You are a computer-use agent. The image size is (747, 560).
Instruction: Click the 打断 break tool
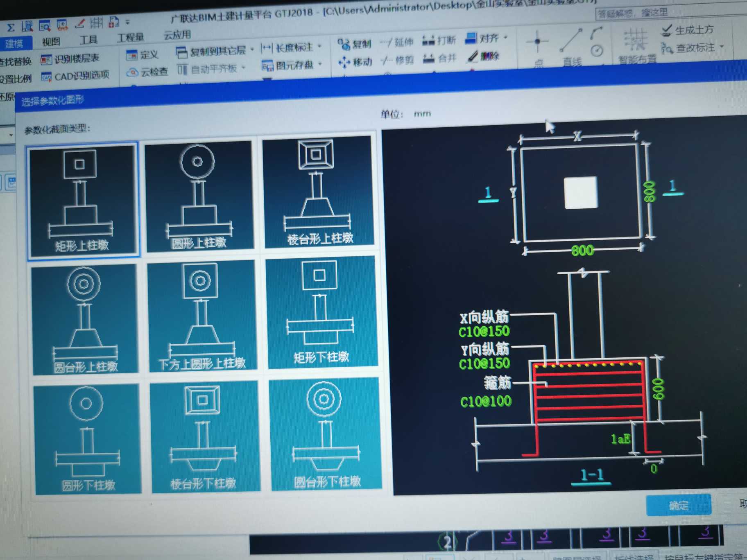[439, 40]
